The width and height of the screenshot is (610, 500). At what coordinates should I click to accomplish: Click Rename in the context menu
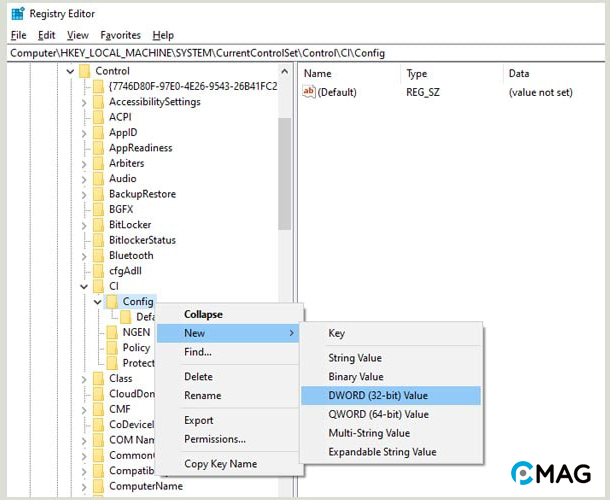[x=202, y=395]
